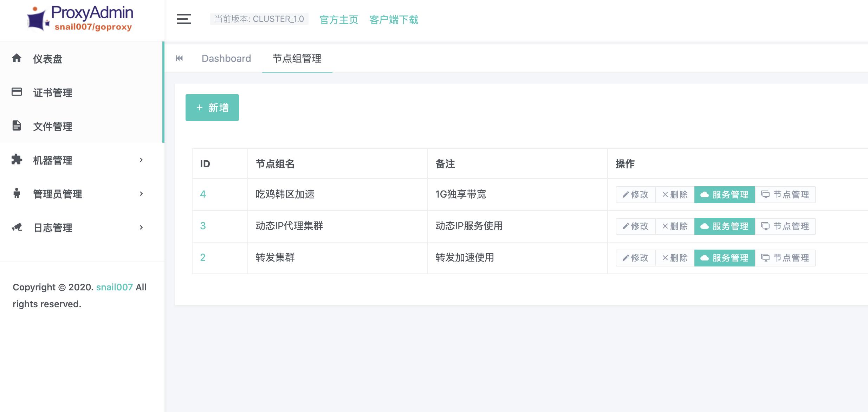Click the document icon for 文件管理
Viewport: 868px width, 412px height.
(17, 125)
